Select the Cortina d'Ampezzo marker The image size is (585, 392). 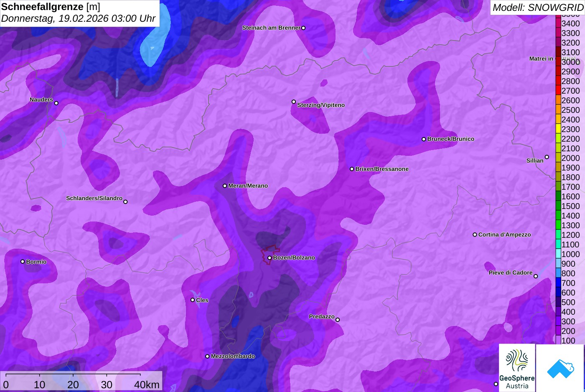pos(475,235)
